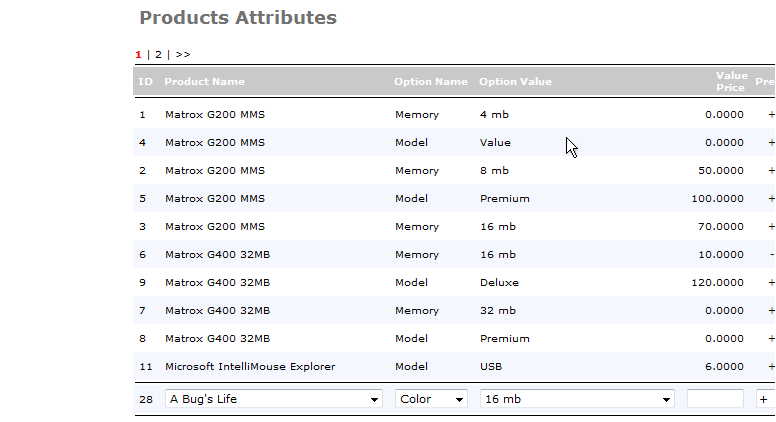This screenshot has width=776, height=422.
Task: Click the empty Value Price input field
Action: [x=715, y=399]
